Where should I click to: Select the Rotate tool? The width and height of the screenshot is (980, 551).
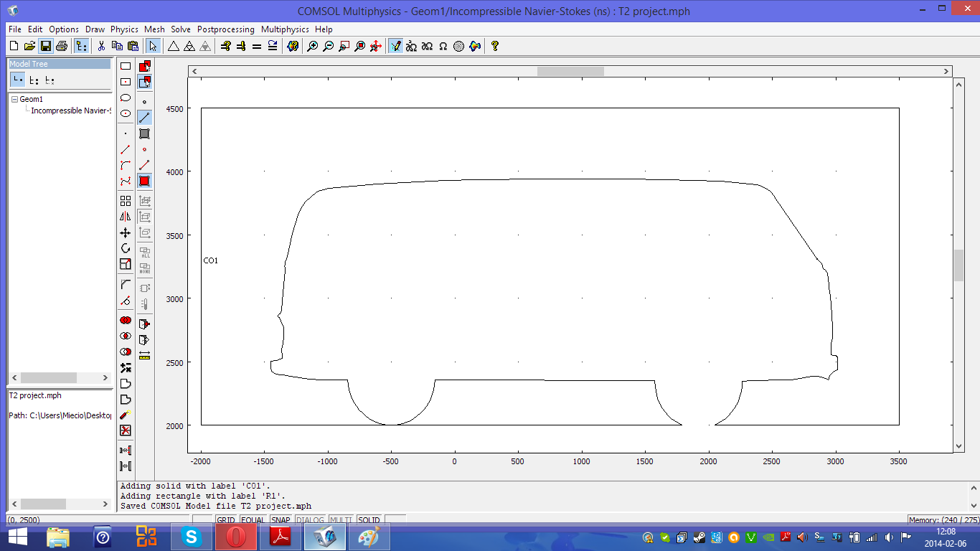(126, 248)
